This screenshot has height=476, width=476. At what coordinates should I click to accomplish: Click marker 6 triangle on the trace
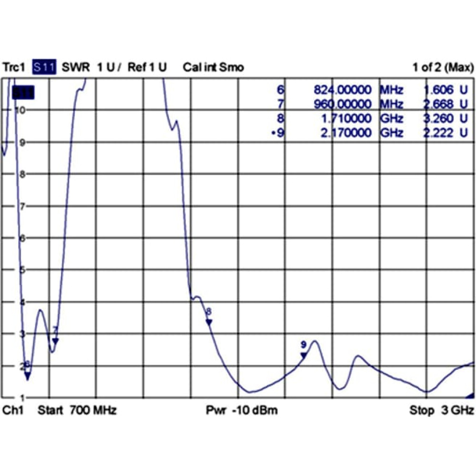28,377
